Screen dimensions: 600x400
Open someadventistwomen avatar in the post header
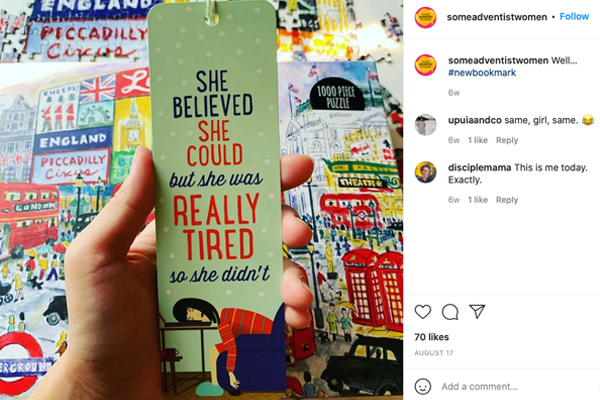(426, 17)
